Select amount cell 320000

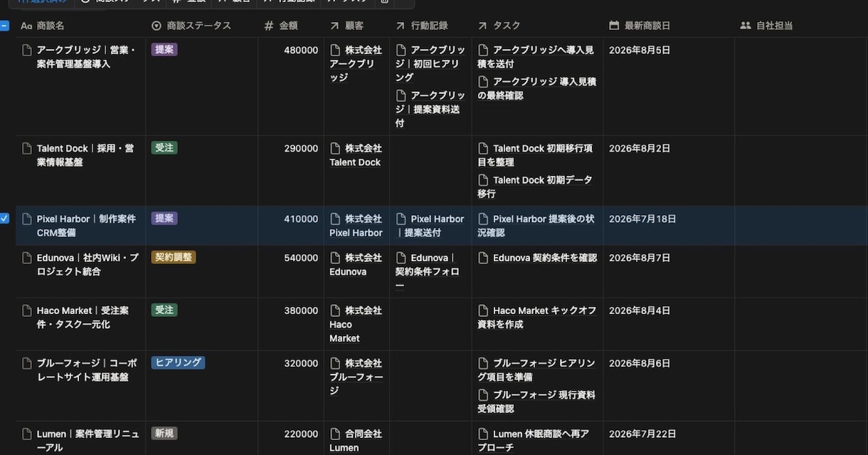[291, 385]
